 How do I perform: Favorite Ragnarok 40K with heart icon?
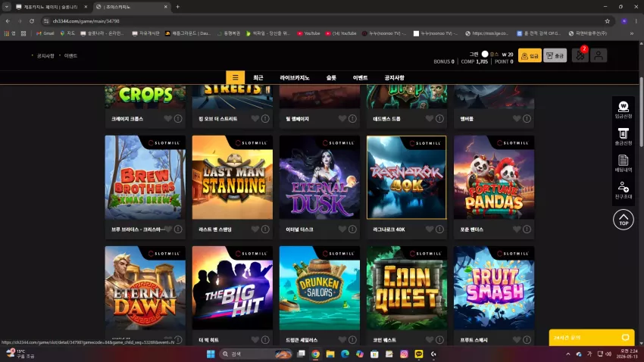[x=429, y=229]
